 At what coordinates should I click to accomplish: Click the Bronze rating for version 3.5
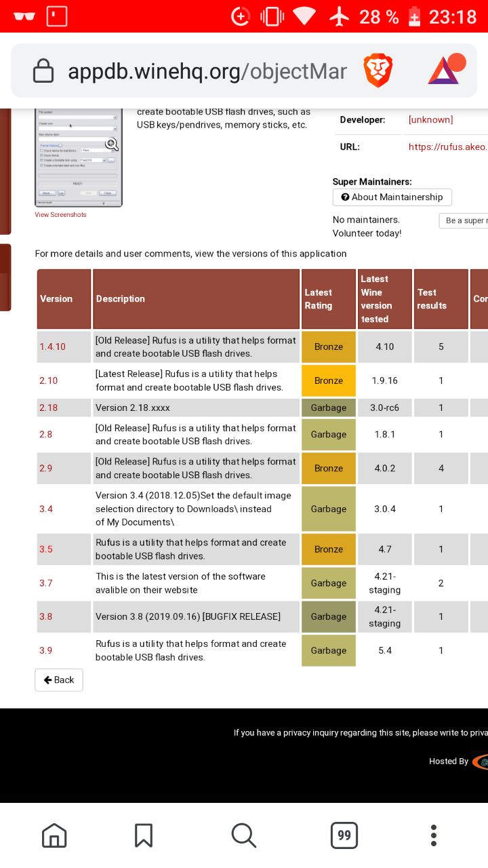click(x=329, y=549)
